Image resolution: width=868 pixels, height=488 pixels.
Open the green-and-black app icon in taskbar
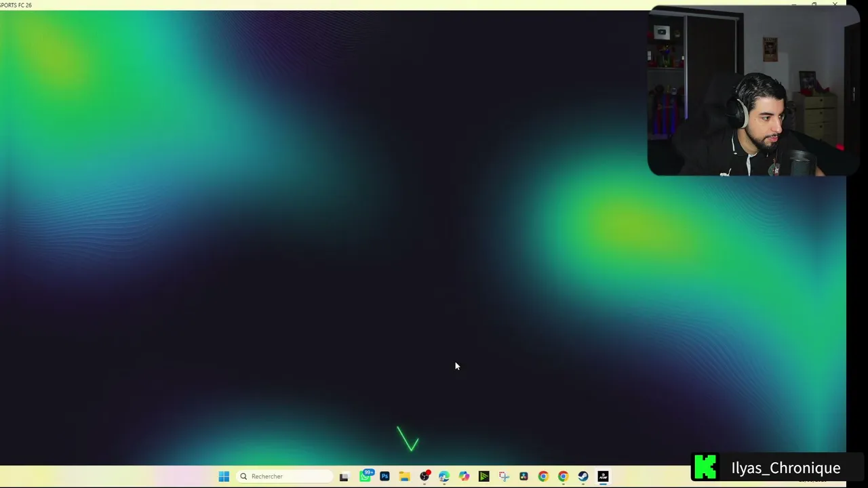point(484,476)
